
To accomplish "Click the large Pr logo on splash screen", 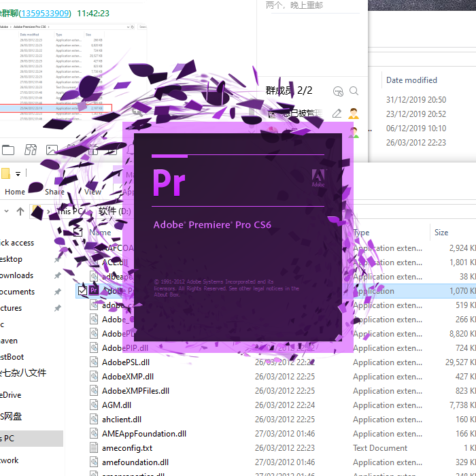I will pos(169,183).
